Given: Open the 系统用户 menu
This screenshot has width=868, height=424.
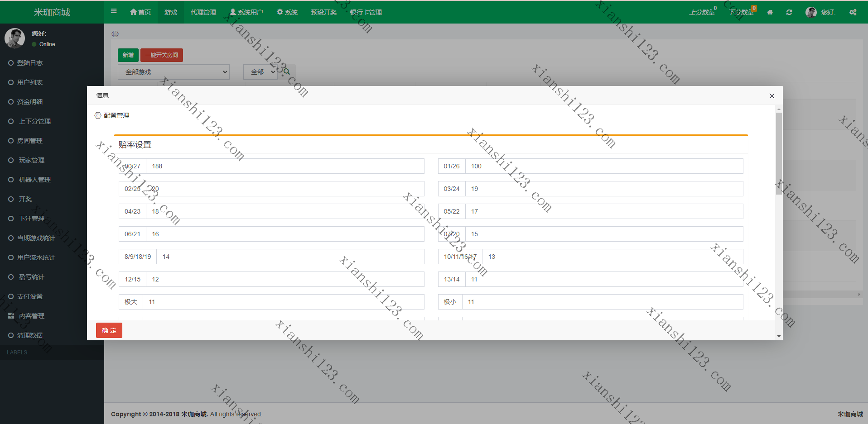Looking at the screenshot, I should click(x=246, y=12).
